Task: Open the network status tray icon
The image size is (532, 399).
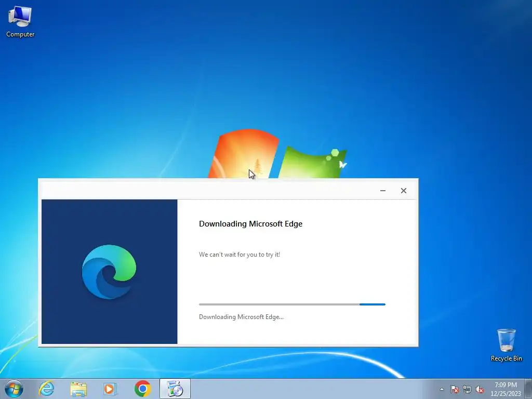Action: (x=467, y=389)
